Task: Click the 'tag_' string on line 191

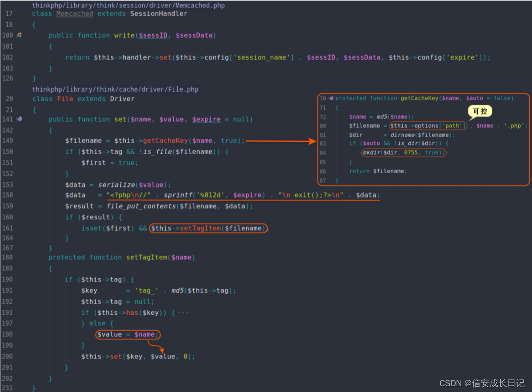Action: click(x=146, y=291)
